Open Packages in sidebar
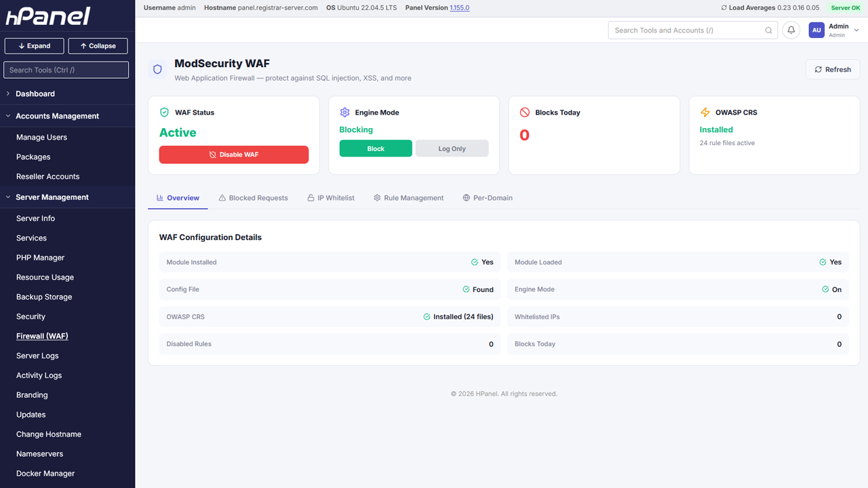The image size is (868, 488). click(x=33, y=157)
